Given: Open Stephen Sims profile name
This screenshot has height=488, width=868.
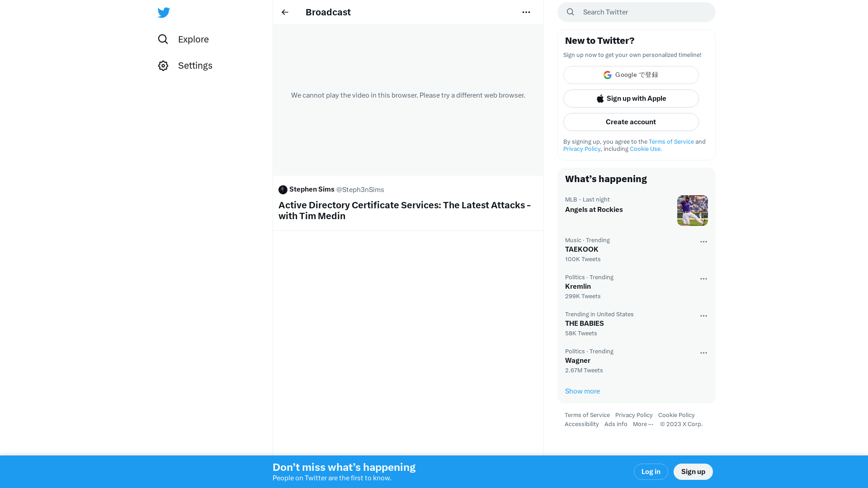Looking at the screenshot, I should [x=312, y=189].
